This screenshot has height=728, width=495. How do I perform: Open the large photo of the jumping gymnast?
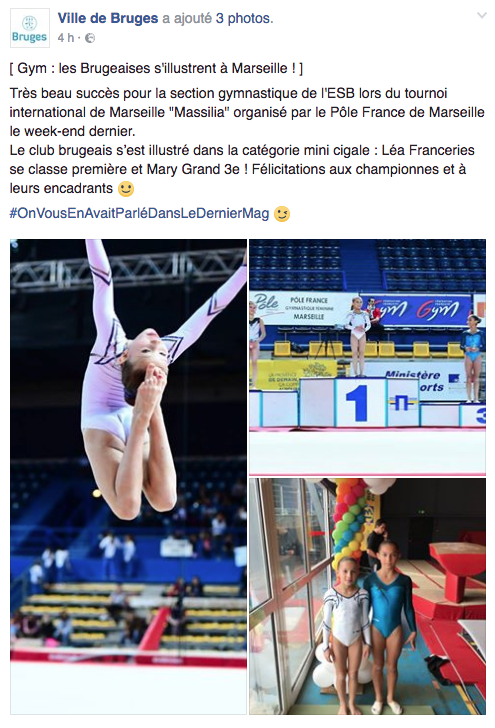tap(128, 476)
